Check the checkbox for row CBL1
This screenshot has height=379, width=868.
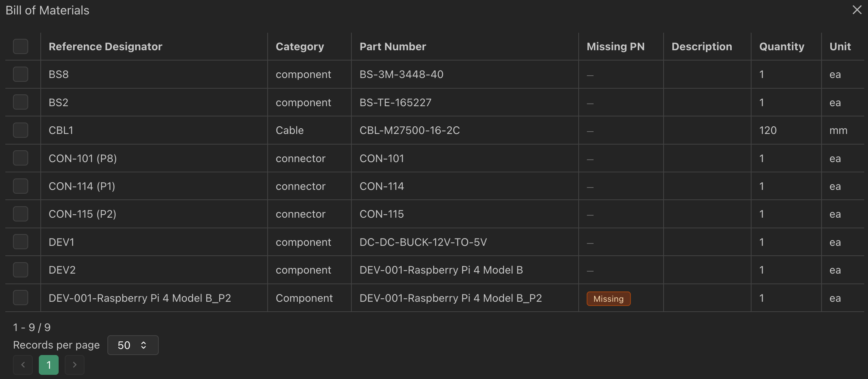(x=20, y=130)
